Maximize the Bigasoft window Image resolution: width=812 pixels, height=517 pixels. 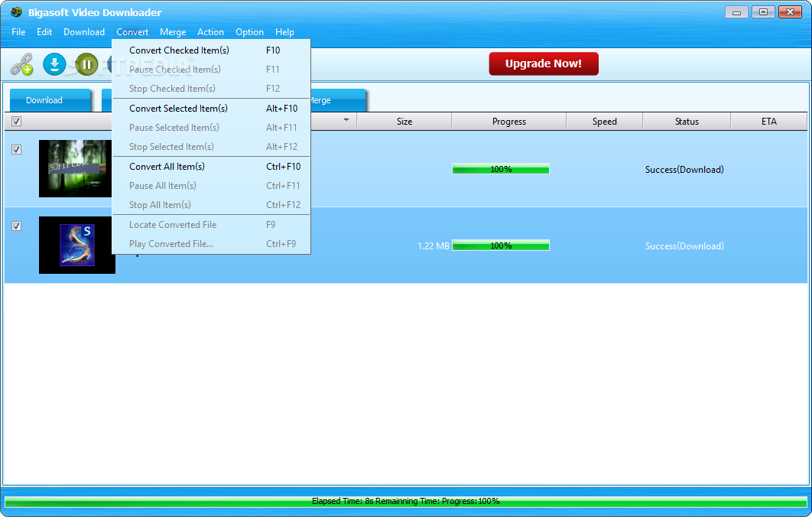click(x=763, y=12)
